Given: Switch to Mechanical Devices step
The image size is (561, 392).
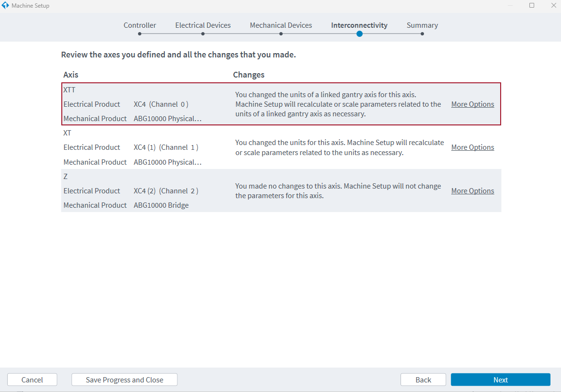Looking at the screenshot, I should (x=281, y=25).
